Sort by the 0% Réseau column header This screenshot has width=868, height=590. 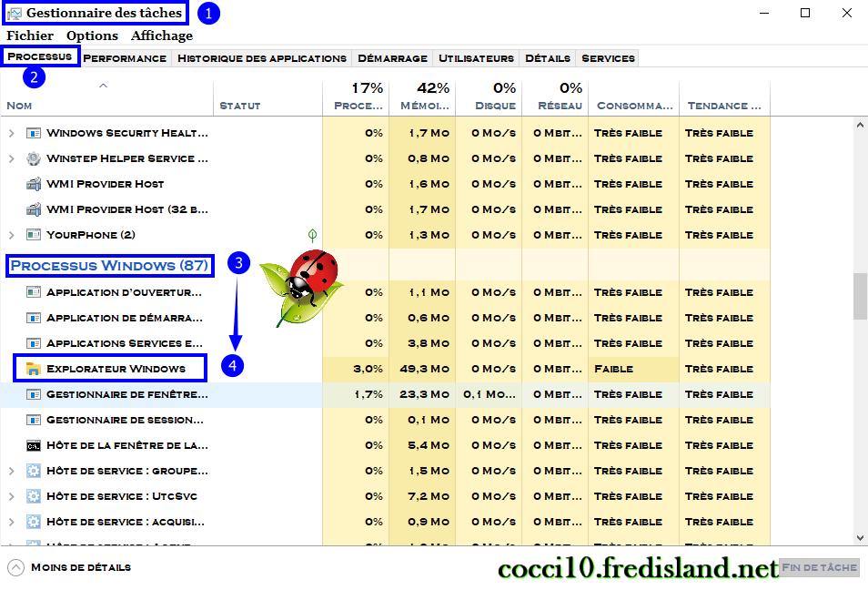pyautogui.click(x=555, y=98)
